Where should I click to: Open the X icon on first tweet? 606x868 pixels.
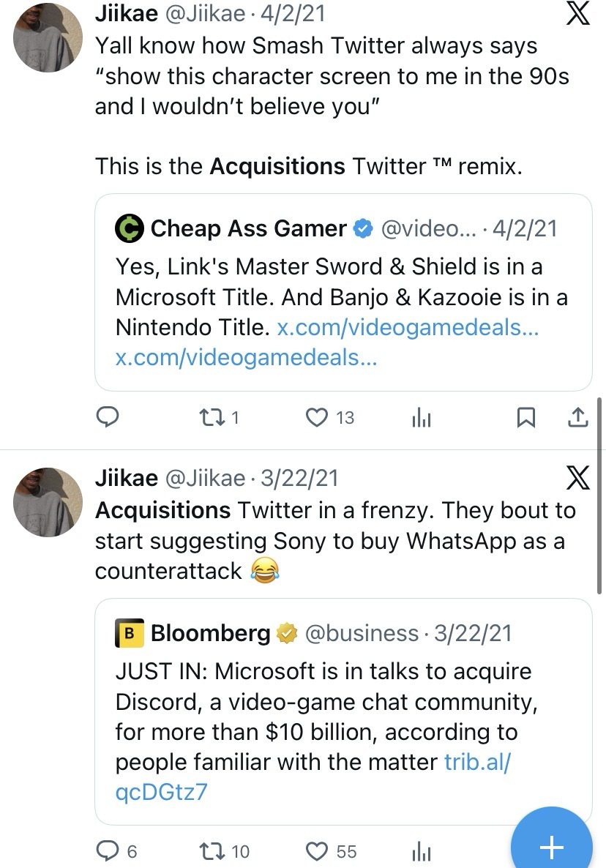[577, 14]
